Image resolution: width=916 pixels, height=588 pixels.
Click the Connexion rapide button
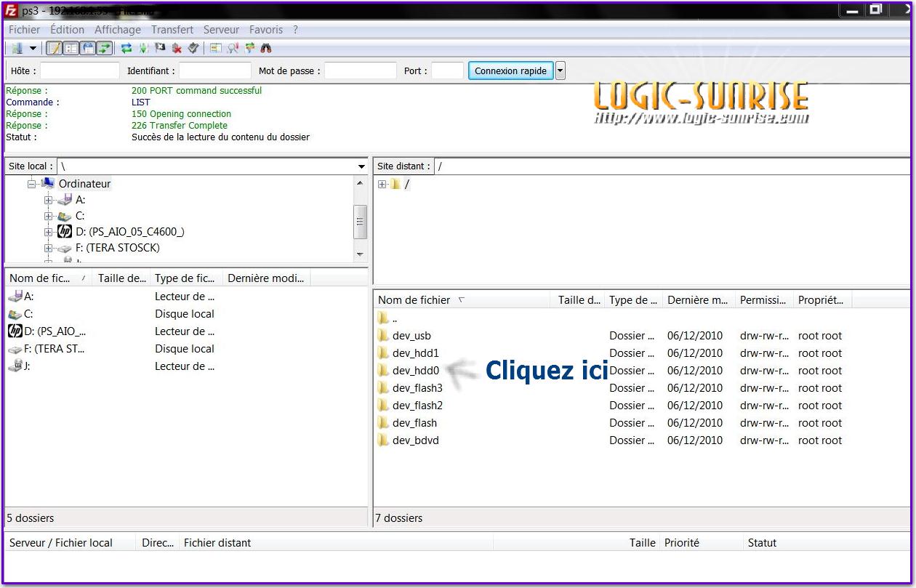tap(511, 71)
